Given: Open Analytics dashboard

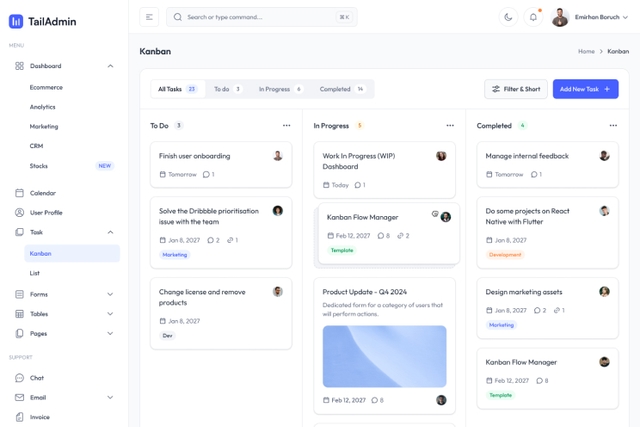Looking at the screenshot, I should point(42,107).
